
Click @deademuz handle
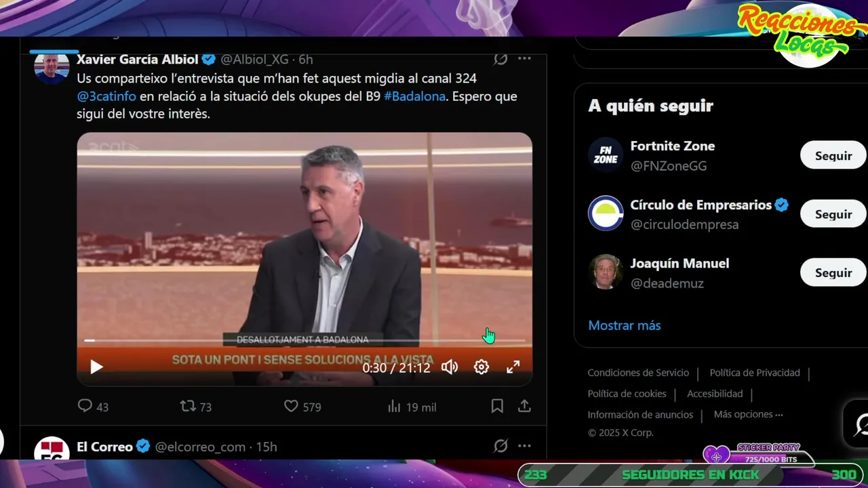(x=667, y=283)
